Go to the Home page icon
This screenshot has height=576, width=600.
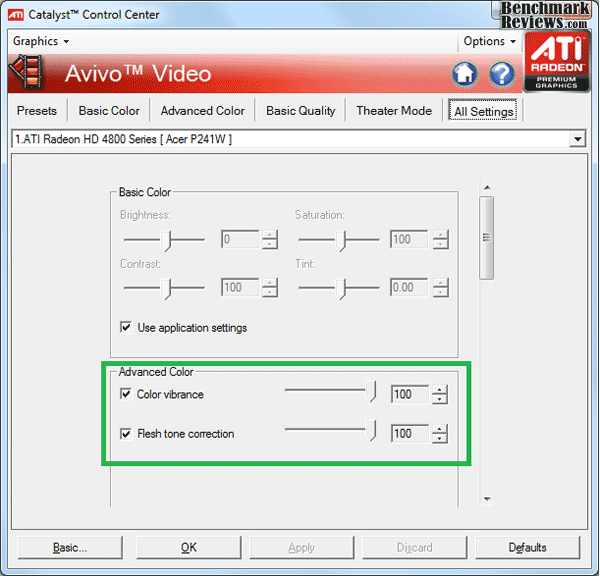tap(465, 74)
